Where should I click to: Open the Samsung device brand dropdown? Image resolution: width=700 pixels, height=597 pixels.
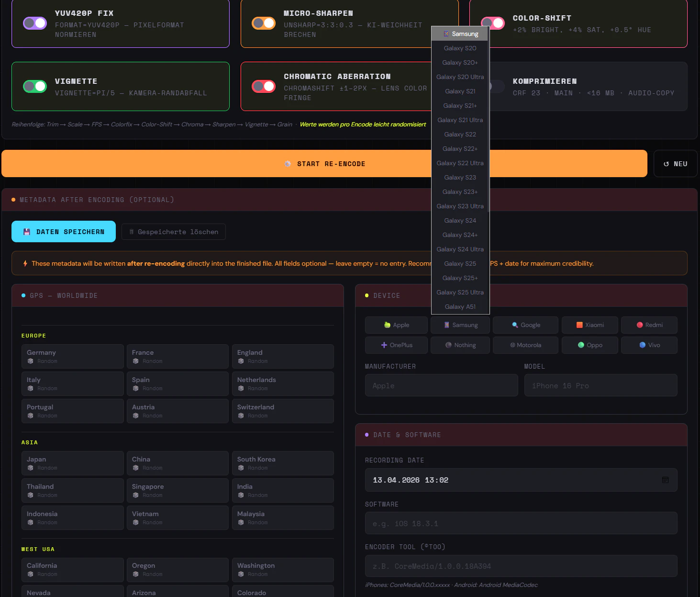(x=460, y=325)
